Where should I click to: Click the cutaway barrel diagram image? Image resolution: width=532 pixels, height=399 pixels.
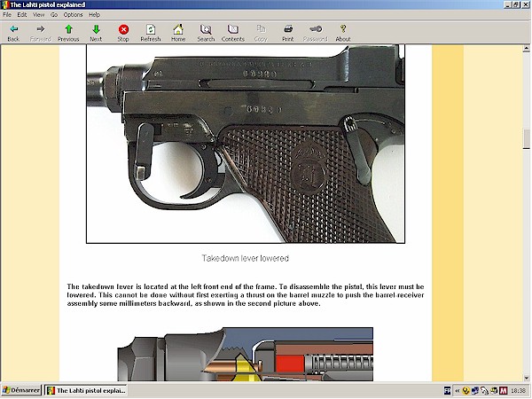[x=246, y=354]
